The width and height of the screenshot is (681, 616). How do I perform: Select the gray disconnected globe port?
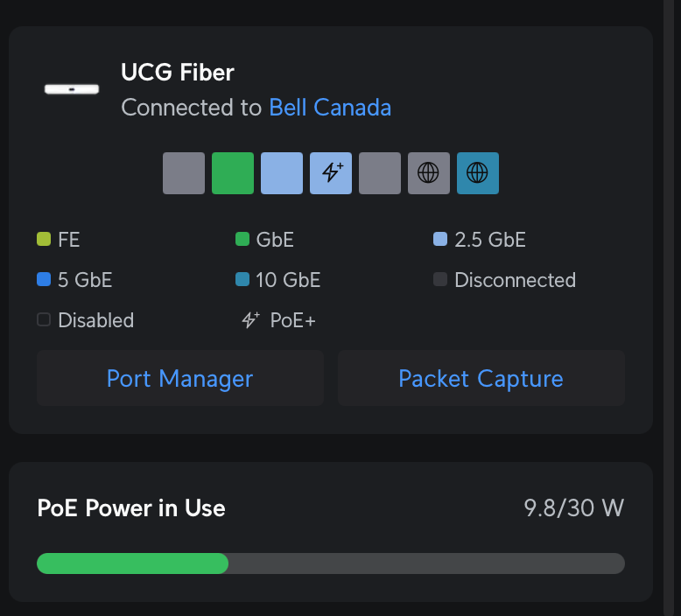429,173
